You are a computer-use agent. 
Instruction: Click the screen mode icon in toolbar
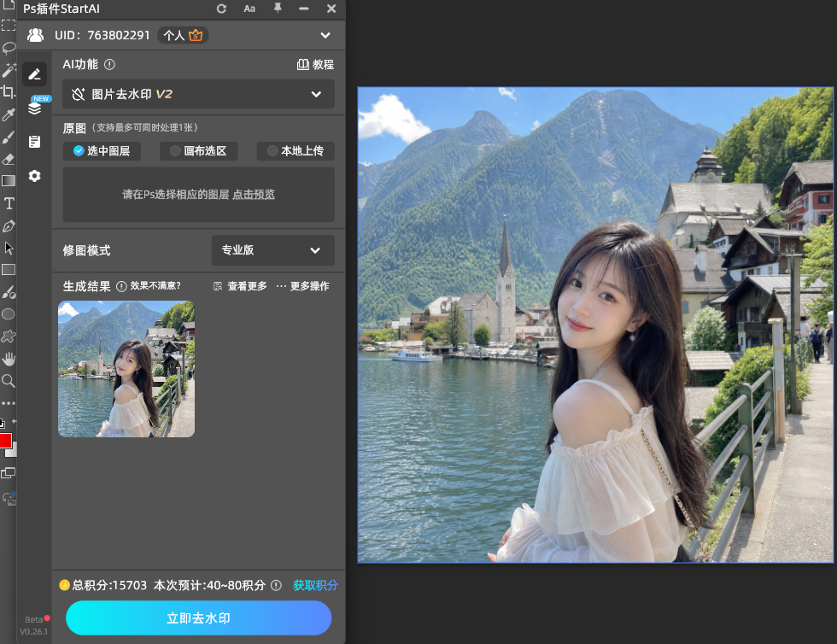point(8,473)
